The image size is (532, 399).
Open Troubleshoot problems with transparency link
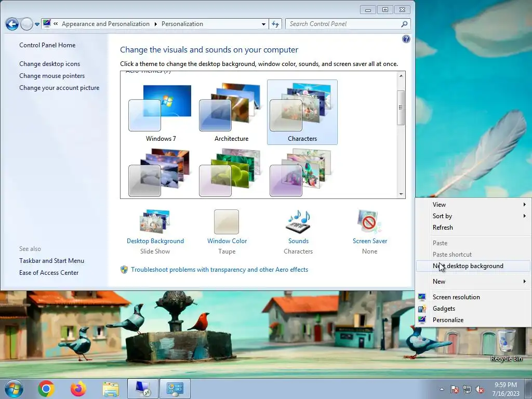click(220, 270)
